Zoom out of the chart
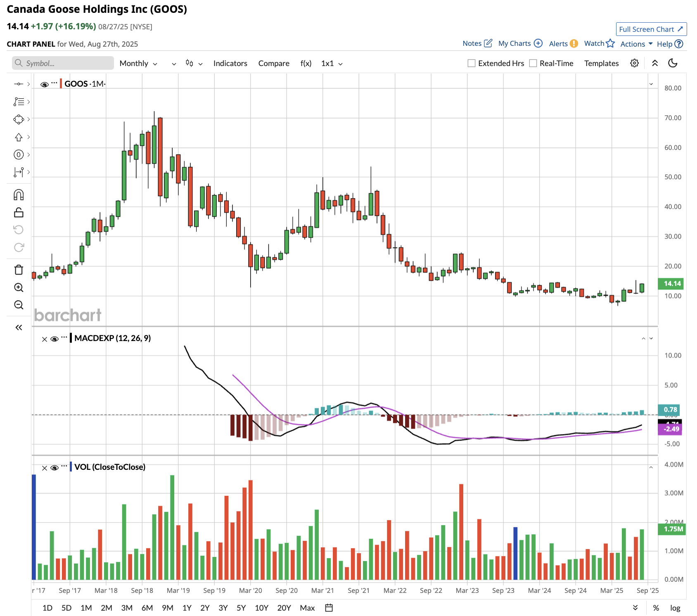 point(19,305)
